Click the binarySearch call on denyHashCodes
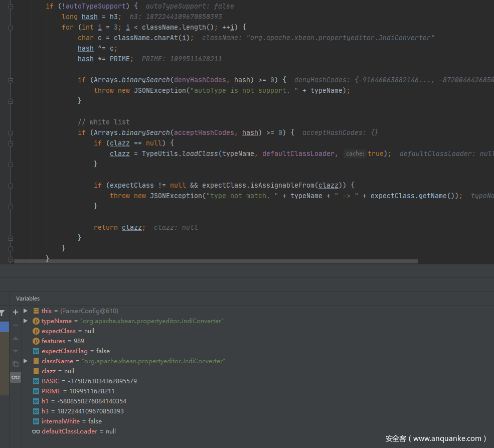The image size is (494, 448). tap(145, 80)
